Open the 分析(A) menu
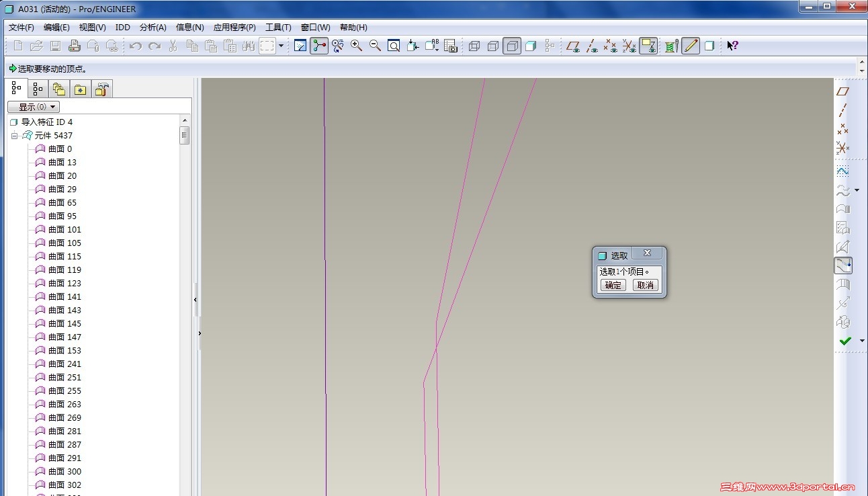868x496 pixels. [153, 28]
